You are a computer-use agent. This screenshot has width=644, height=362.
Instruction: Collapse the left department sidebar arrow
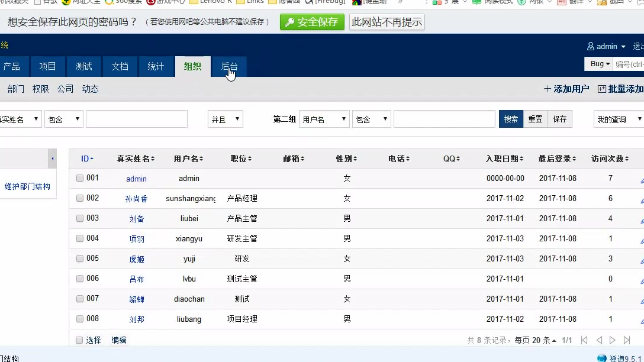tap(53, 159)
